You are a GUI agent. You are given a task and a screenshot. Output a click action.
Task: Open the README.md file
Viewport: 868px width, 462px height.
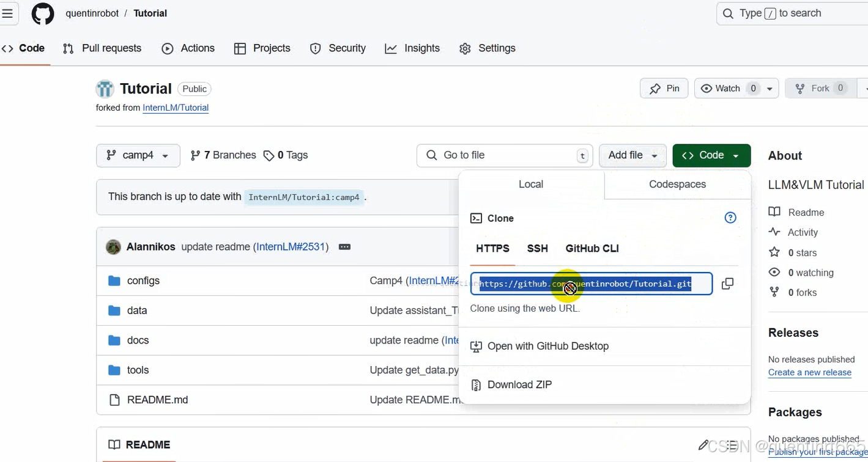tap(157, 400)
